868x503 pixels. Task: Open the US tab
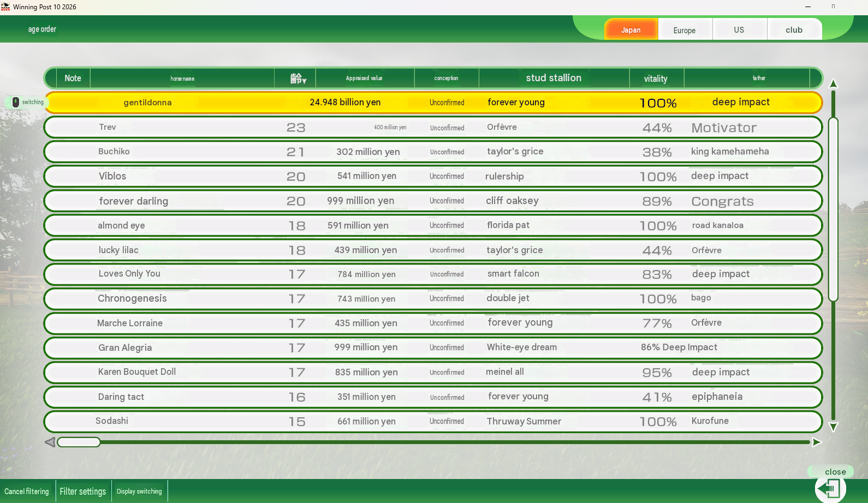739,30
